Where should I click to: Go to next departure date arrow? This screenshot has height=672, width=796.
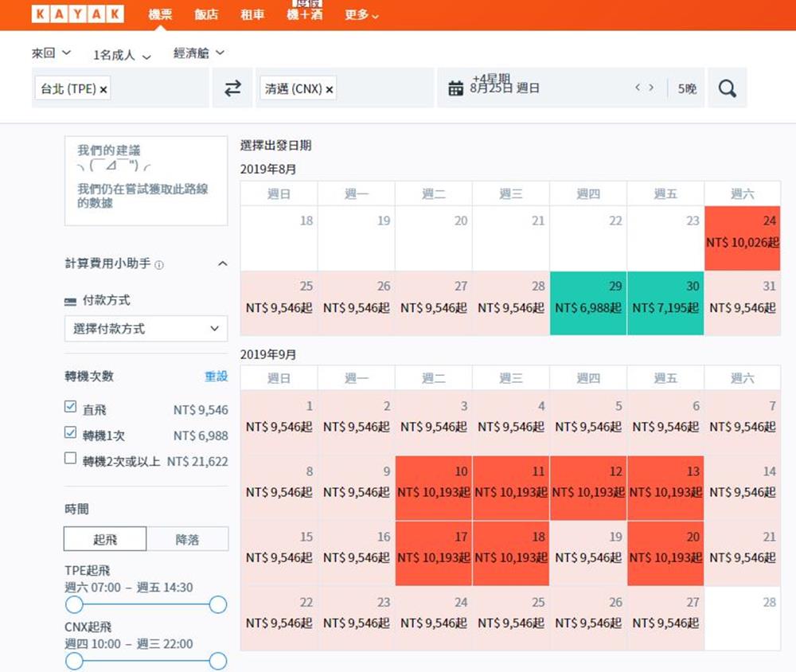coord(651,88)
